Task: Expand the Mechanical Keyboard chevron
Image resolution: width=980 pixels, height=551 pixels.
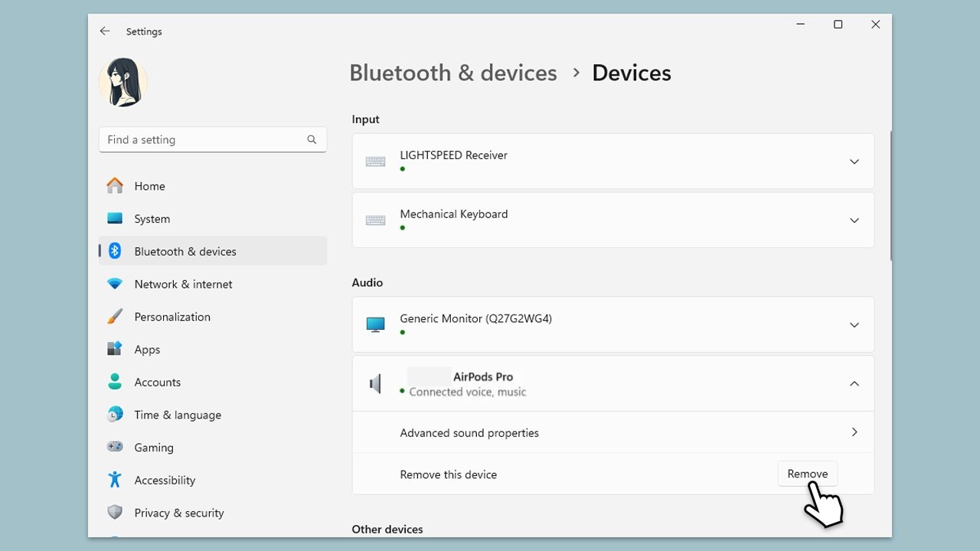Action: click(854, 220)
